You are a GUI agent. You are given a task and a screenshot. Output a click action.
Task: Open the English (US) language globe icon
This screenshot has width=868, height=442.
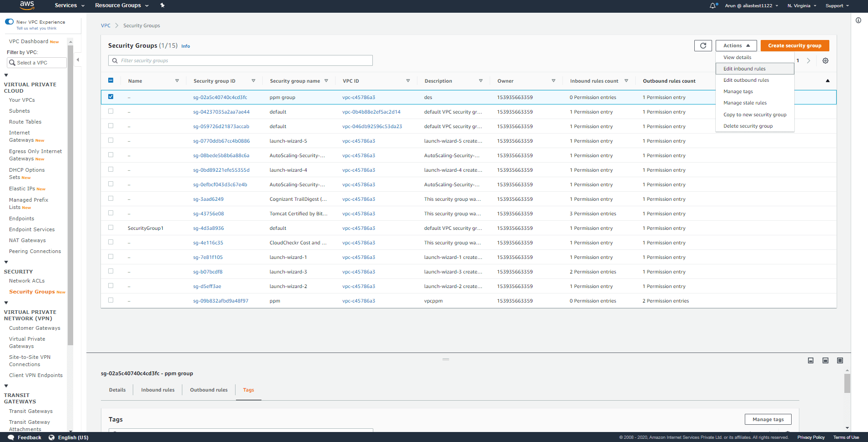pyautogui.click(x=51, y=437)
